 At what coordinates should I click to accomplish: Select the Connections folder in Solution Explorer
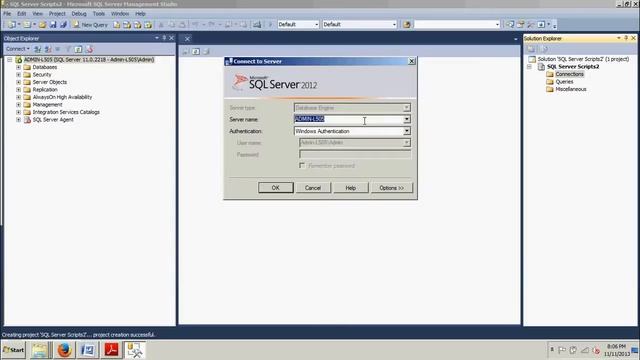tap(569, 74)
